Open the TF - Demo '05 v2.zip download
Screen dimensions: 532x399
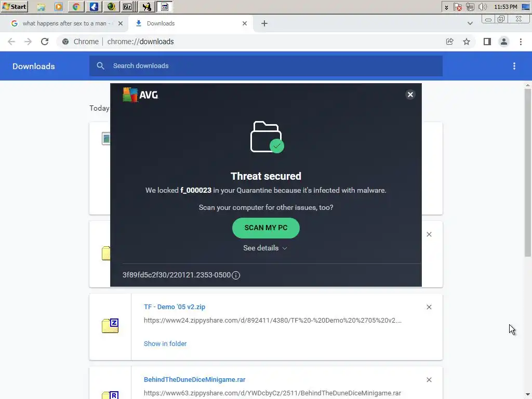[x=175, y=307]
